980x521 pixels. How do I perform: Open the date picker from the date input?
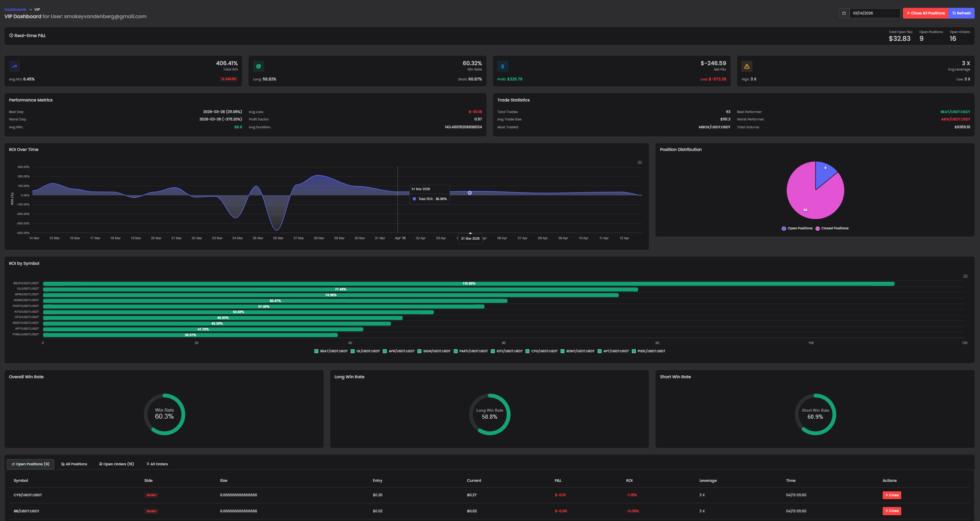coord(874,13)
